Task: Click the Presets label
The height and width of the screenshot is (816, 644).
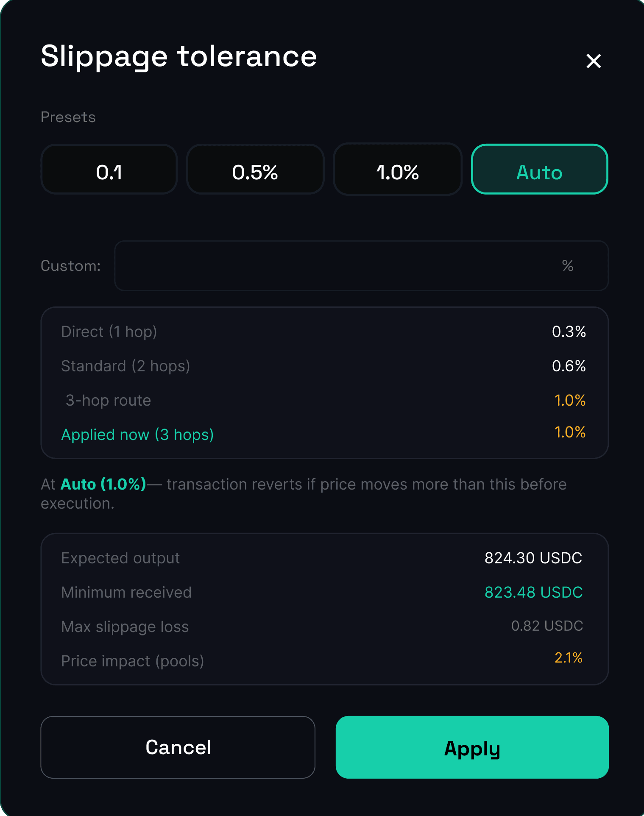Action: pos(68,117)
